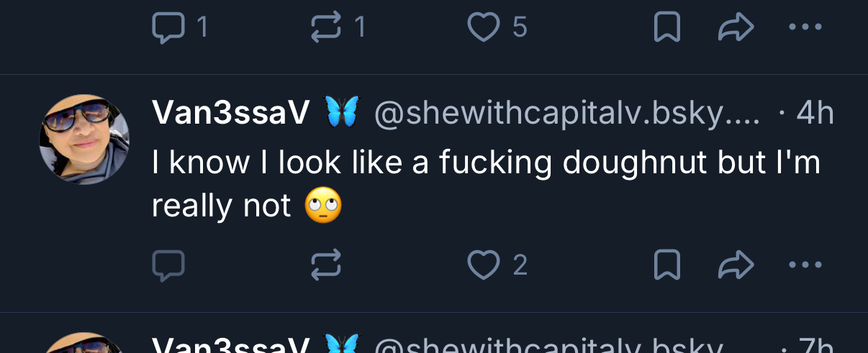Visit the @shewithcapitalv handle on the 4h post
This screenshot has height=353, width=868.
click(x=566, y=114)
